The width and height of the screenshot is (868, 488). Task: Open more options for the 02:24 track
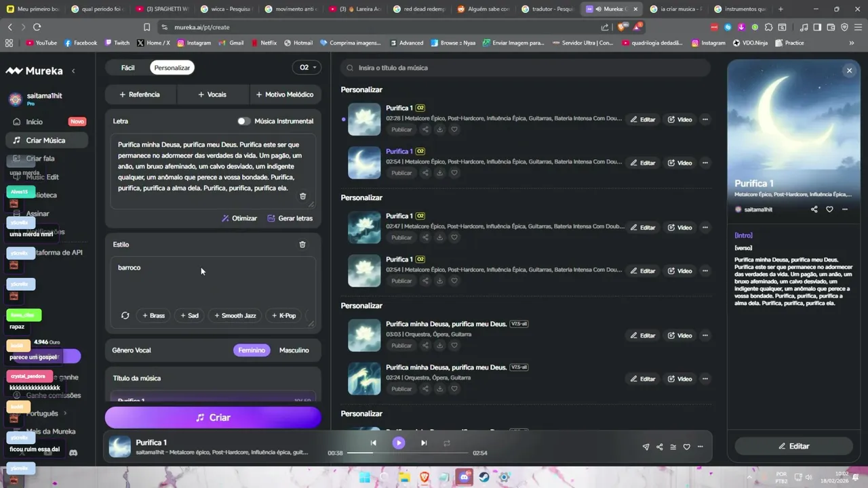point(705,379)
